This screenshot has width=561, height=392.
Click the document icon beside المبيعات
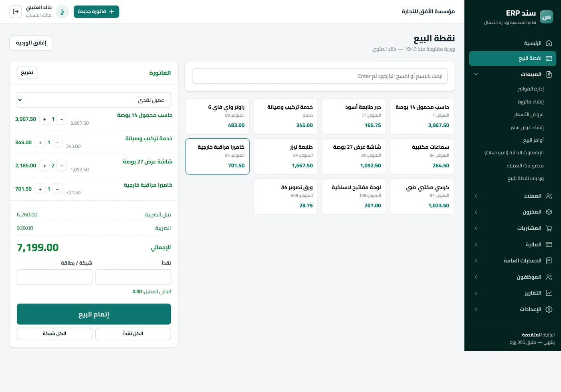(549, 74)
